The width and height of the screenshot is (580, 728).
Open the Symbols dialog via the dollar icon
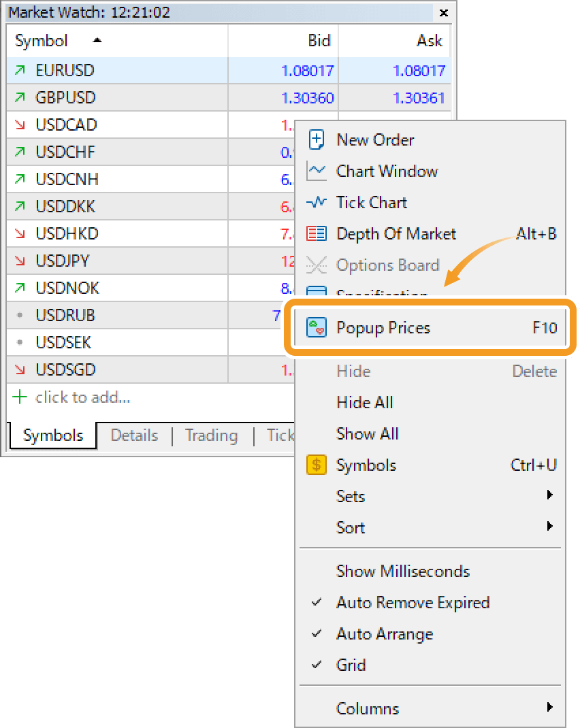(317, 465)
